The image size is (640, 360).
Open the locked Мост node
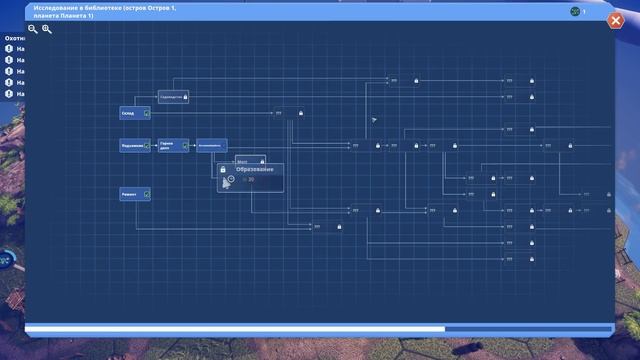tap(250, 160)
